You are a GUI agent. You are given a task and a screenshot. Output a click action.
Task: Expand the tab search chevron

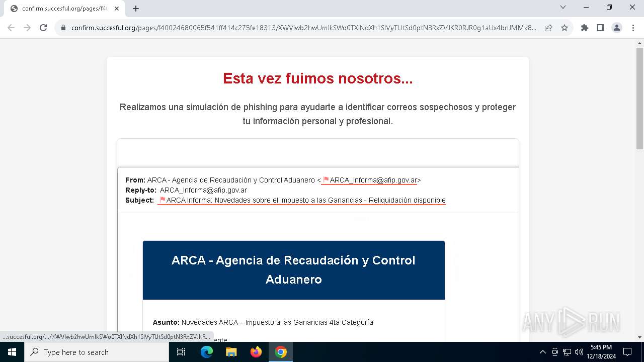(x=563, y=7)
